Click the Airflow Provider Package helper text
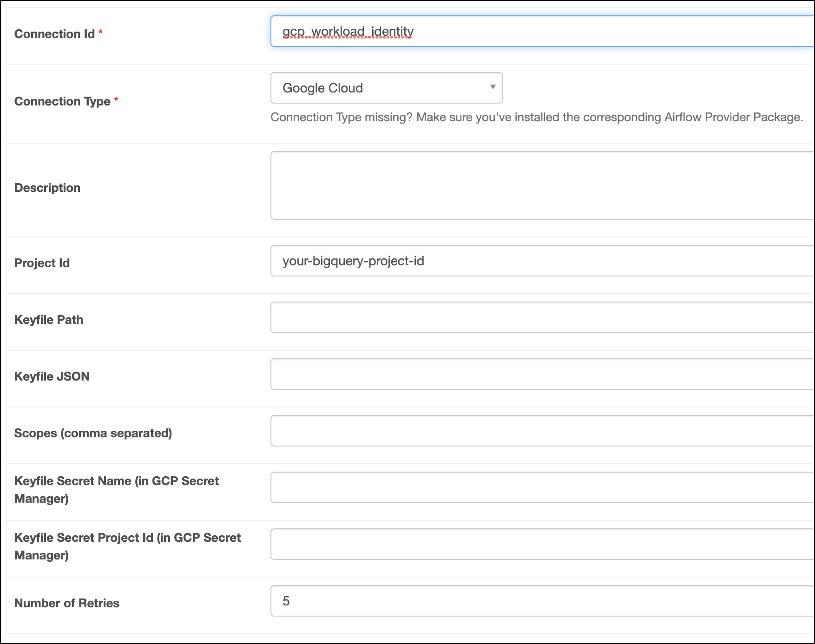 537,117
